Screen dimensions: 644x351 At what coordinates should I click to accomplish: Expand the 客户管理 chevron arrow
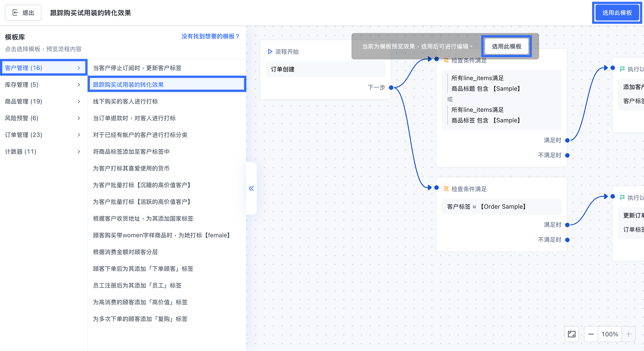[79, 68]
